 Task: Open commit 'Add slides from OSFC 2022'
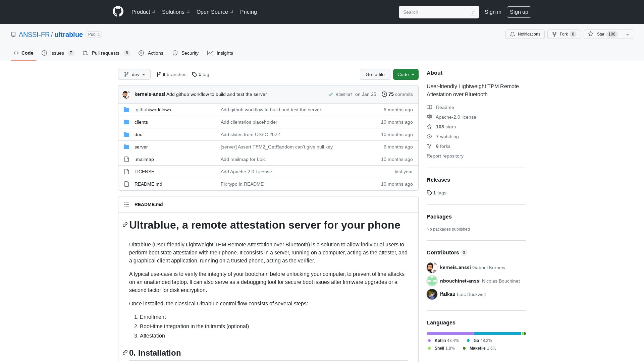(250, 134)
